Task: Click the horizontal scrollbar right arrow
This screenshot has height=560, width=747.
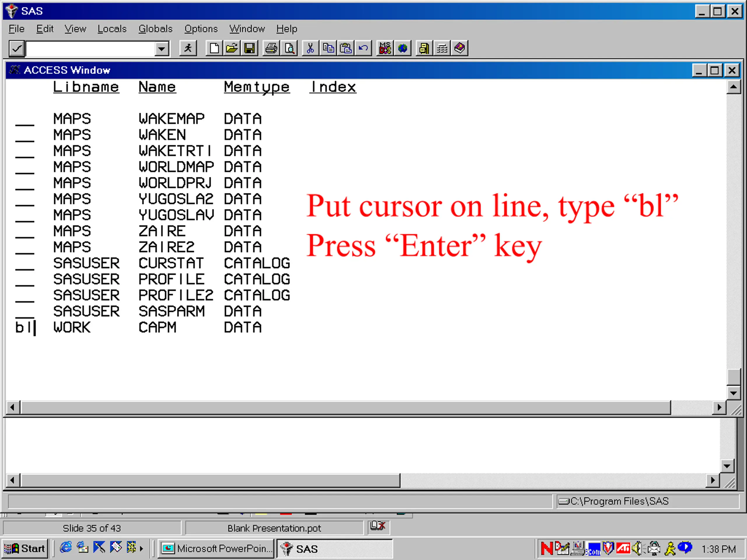Action: [x=719, y=407]
